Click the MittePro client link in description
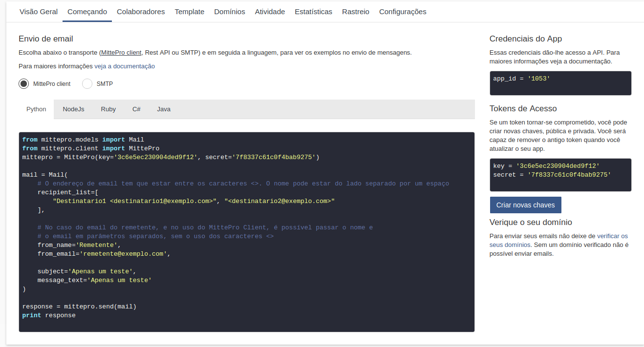Screen dimensions: 644x347 [121, 53]
